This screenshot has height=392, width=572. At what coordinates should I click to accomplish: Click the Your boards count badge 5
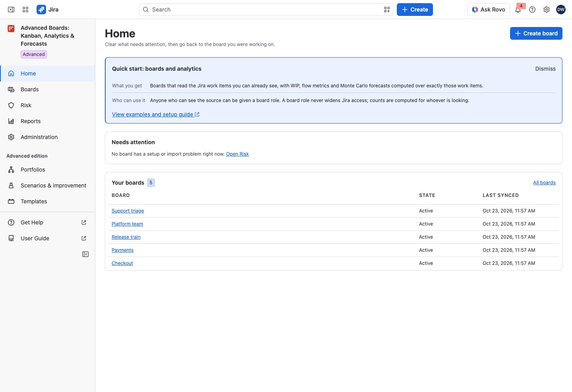click(151, 183)
